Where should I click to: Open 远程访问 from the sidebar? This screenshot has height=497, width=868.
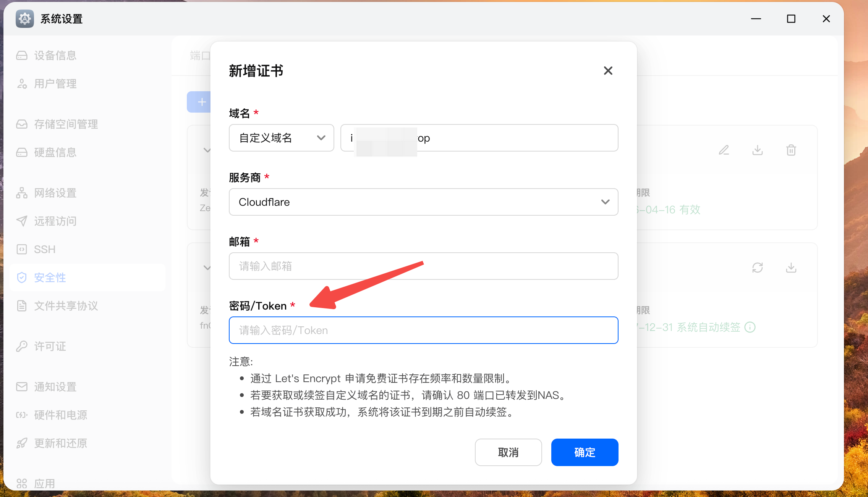(55, 221)
